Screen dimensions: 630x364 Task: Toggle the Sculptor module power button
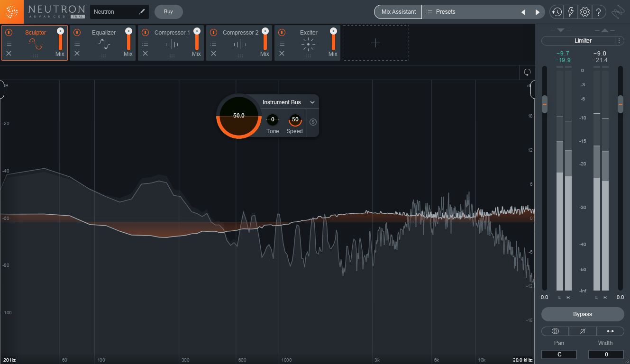(x=9, y=32)
